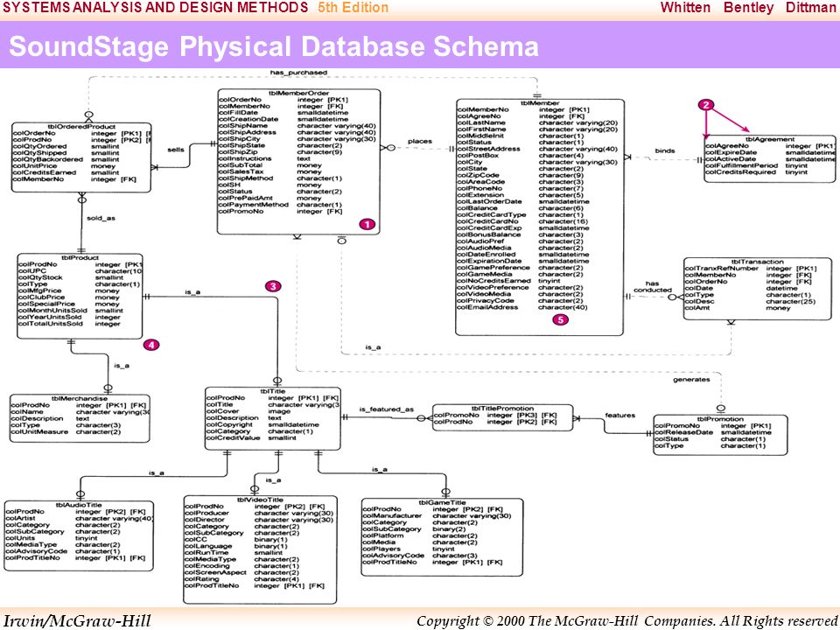Click the colCreditsRequired column row
Image resolution: width=840 pixels, height=630 pixels.
(x=757, y=172)
